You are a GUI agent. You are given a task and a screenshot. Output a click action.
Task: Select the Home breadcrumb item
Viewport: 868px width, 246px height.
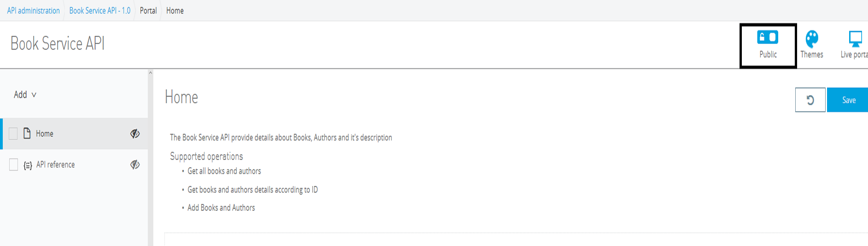175,11
